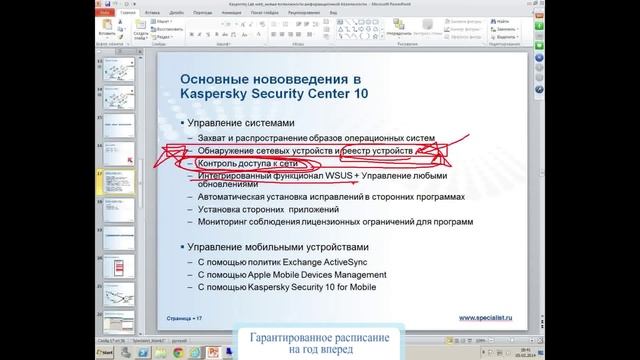
Task: Open the Контур фигуры dropdown
Action: click(x=464, y=29)
